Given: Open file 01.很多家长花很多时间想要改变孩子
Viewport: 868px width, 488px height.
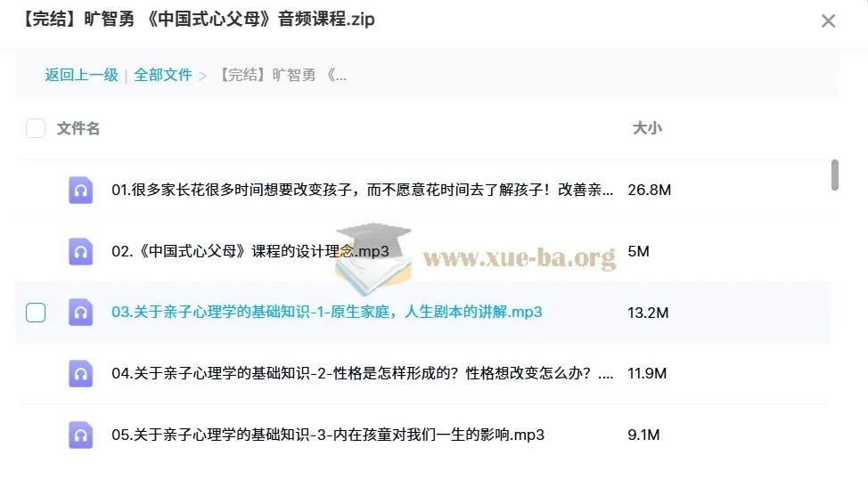Looking at the screenshot, I should (362, 191).
